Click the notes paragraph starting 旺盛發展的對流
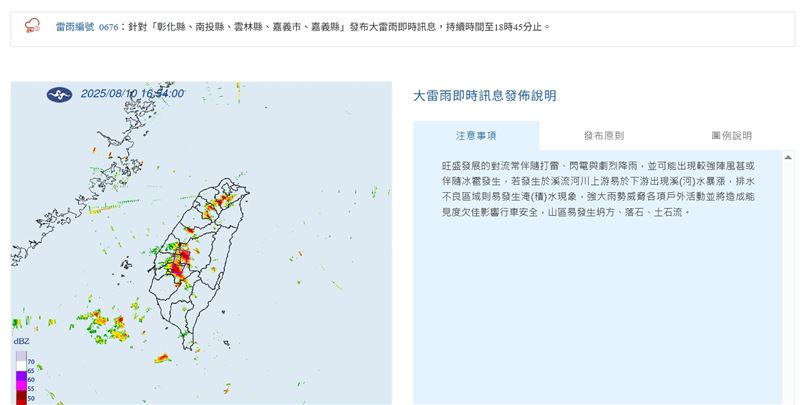800x405 pixels. (x=598, y=189)
